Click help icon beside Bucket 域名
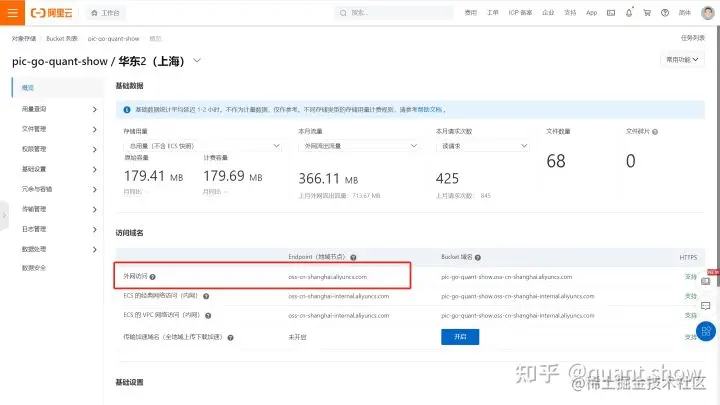The image size is (720, 405). pos(478,258)
